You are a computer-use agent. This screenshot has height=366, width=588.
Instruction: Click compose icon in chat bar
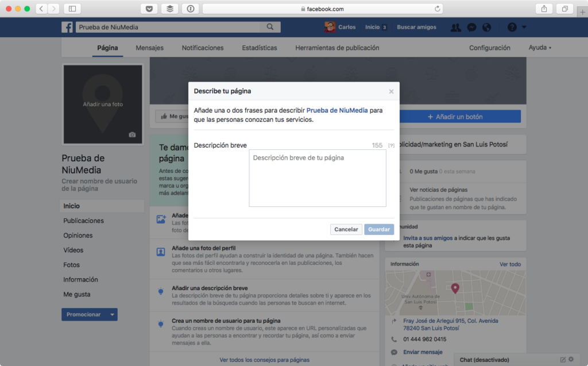pyautogui.click(x=563, y=360)
